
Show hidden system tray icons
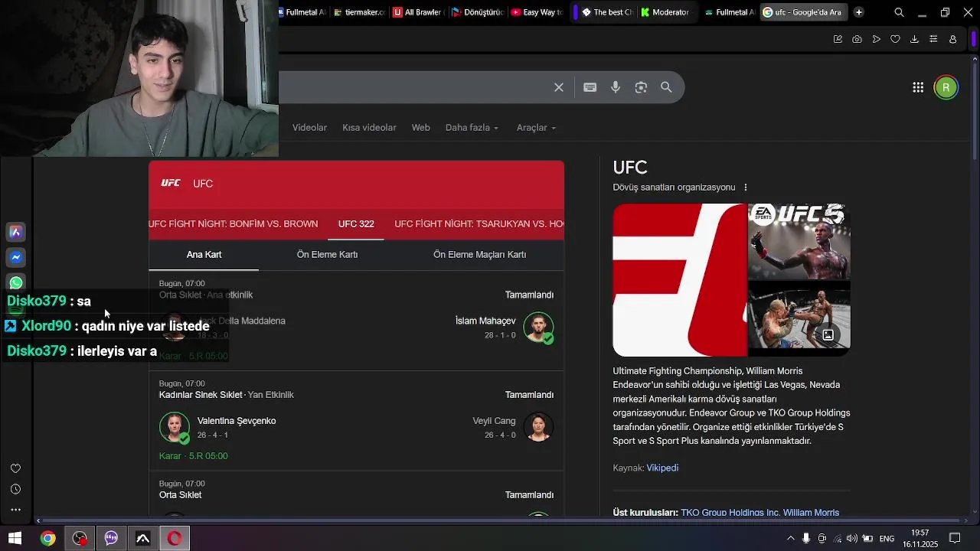point(791,539)
